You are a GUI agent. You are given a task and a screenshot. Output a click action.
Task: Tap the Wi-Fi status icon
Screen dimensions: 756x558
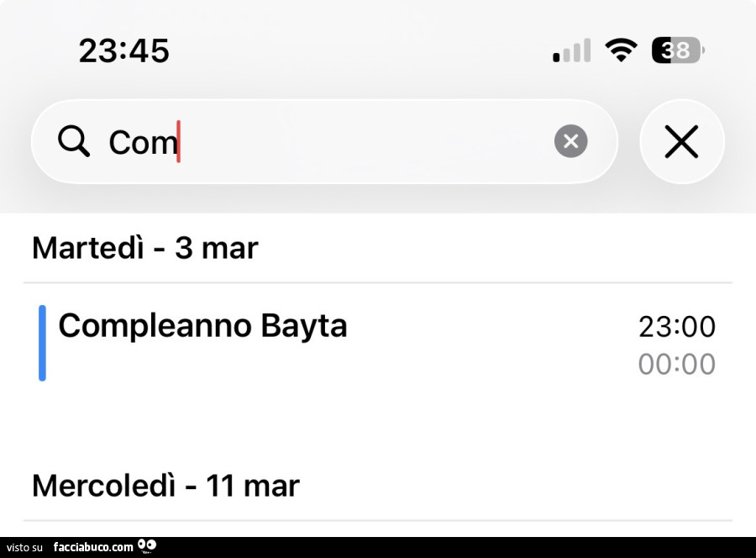click(x=621, y=51)
